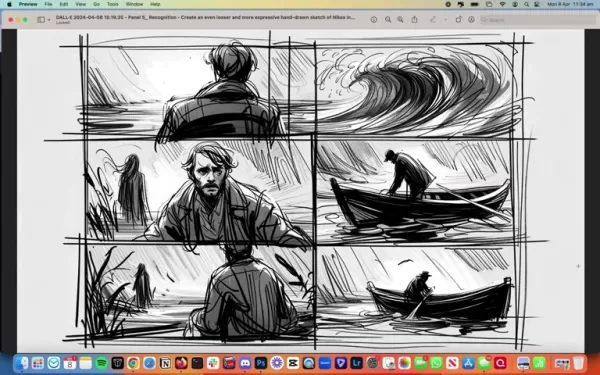Open the Go menu
Screen dimensions: 600x375
pos(96,4)
